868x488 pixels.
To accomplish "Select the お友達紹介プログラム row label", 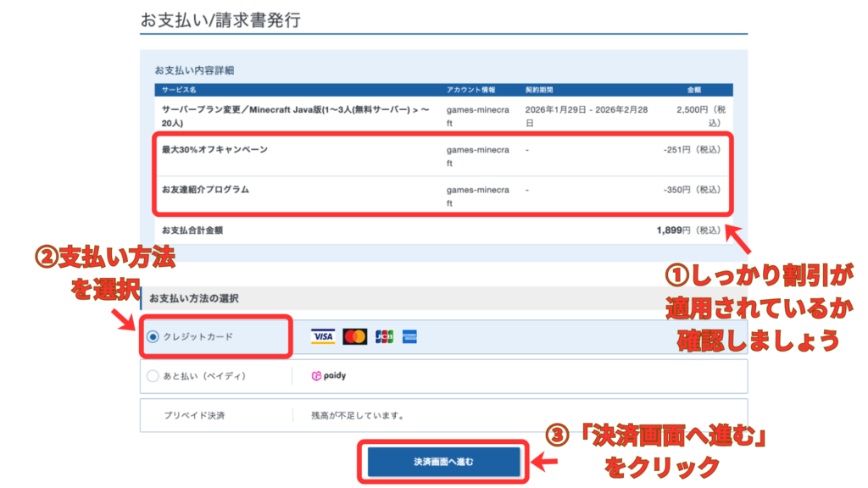I will (x=205, y=190).
